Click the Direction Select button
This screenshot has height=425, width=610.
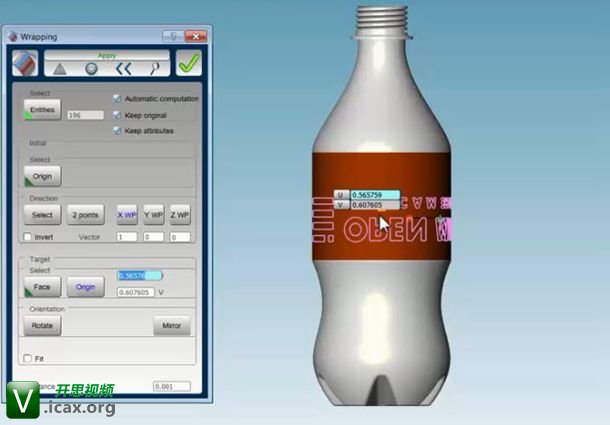coord(42,215)
